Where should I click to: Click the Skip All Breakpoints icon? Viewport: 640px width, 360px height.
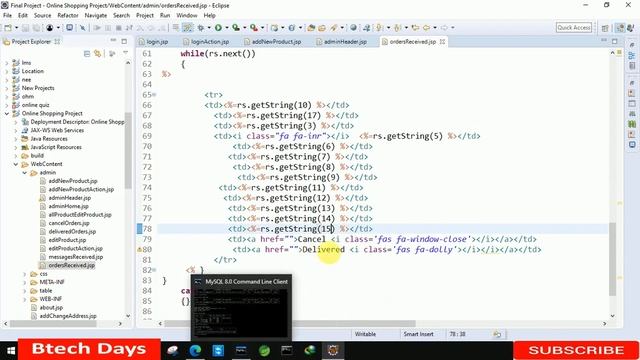82,28
